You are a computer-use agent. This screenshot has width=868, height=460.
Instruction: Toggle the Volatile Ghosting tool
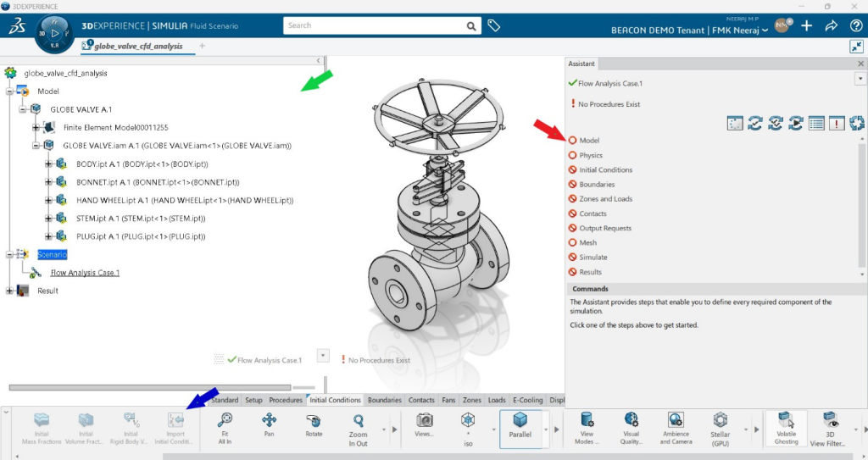(786, 429)
